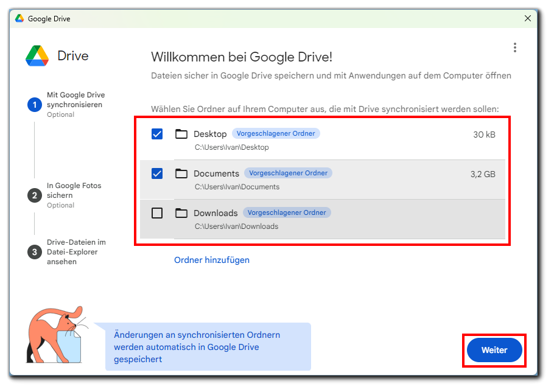Image resolution: width=554 pixels, height=392 pixels.
Task: Click the Weiter button
Action: click(x=494, y=350)
